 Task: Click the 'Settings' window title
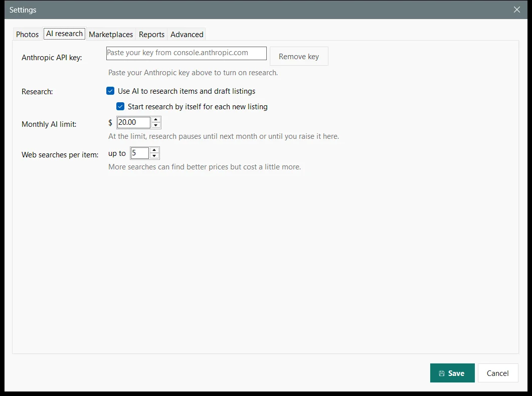23,10
